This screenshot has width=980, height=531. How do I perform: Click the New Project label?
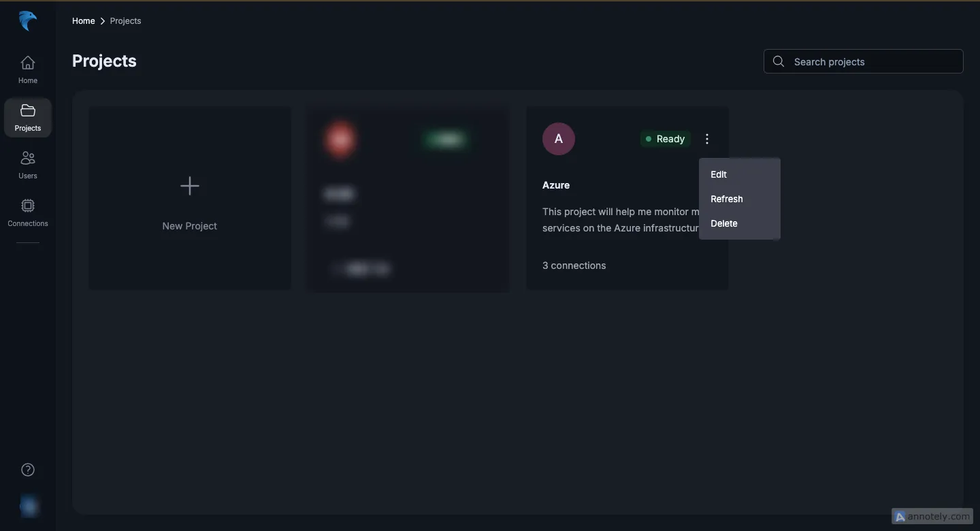[x=190, y=226]
